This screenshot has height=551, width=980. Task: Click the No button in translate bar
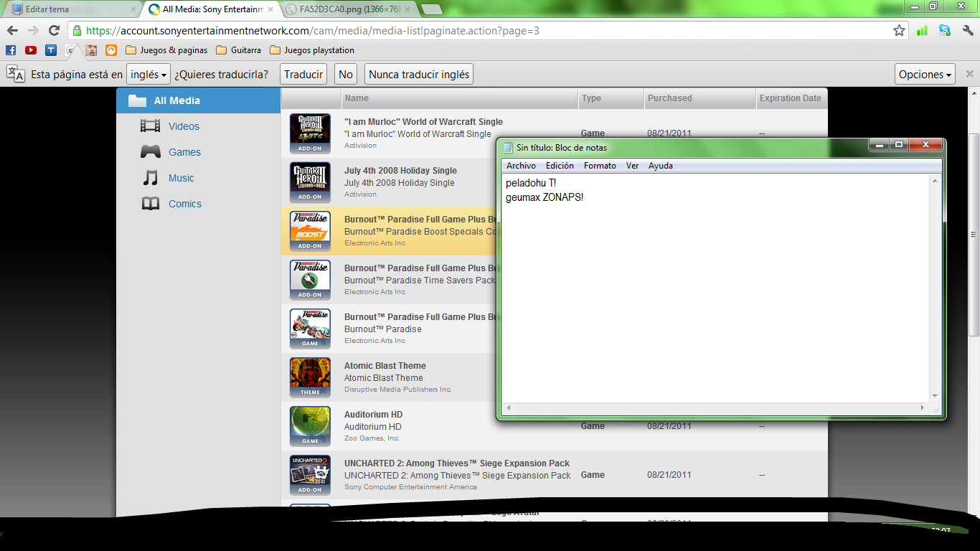point(346,75)
